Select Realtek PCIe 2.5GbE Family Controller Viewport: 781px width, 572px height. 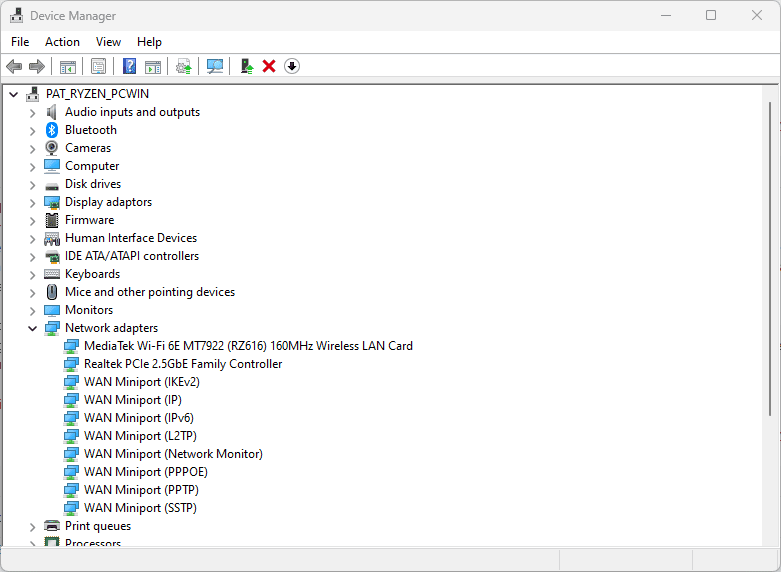pos(183,364)
